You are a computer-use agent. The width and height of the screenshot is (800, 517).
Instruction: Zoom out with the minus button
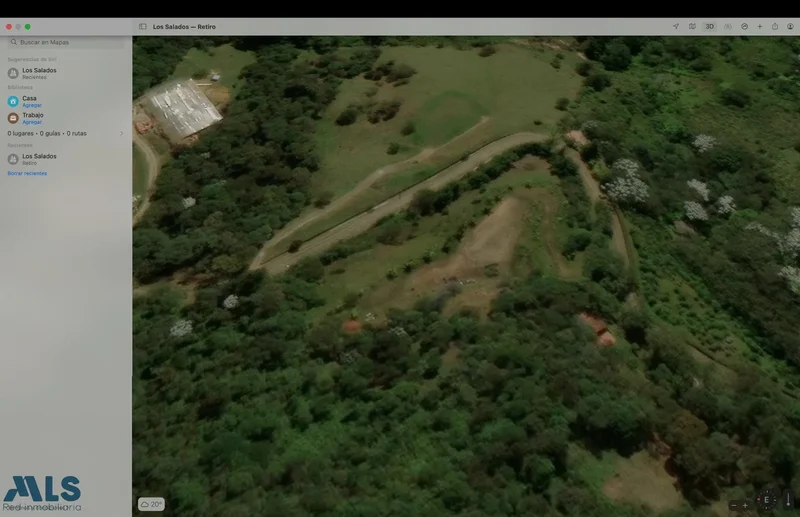coord(734,505)
